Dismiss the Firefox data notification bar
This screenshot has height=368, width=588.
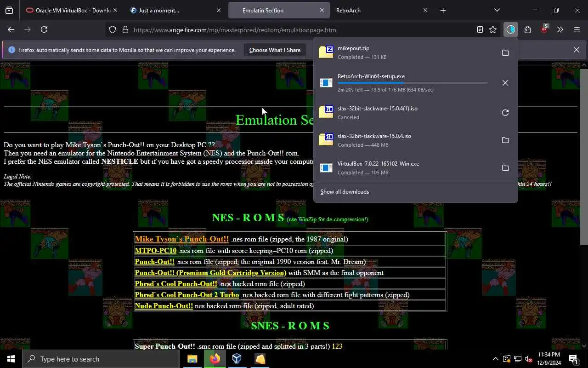576,50
